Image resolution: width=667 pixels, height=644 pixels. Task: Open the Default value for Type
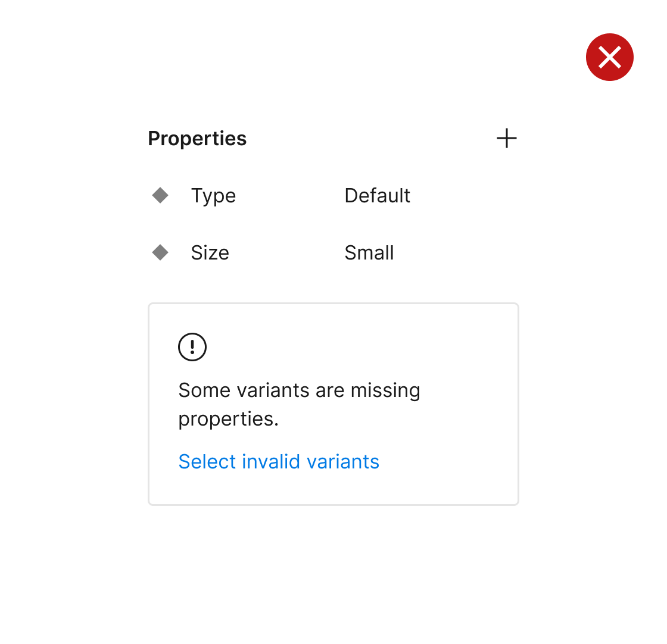pyautogui.click(x=377, y=196)
